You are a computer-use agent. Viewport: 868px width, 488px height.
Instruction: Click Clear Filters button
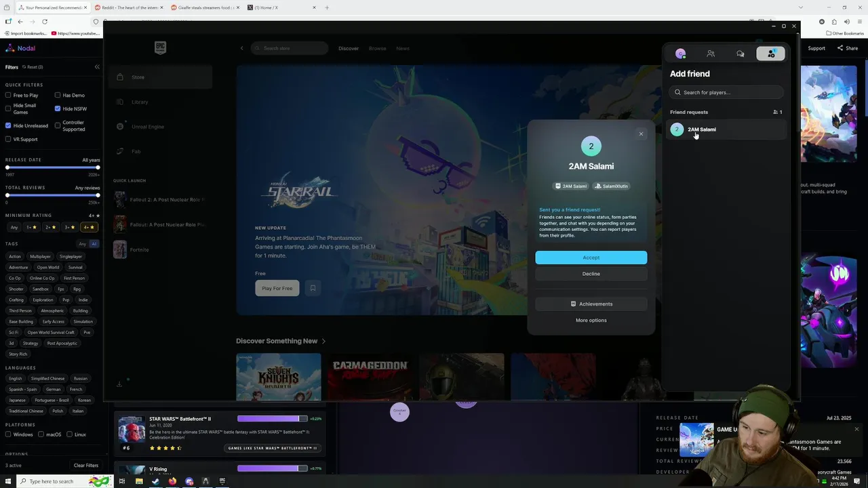point(86,466)
